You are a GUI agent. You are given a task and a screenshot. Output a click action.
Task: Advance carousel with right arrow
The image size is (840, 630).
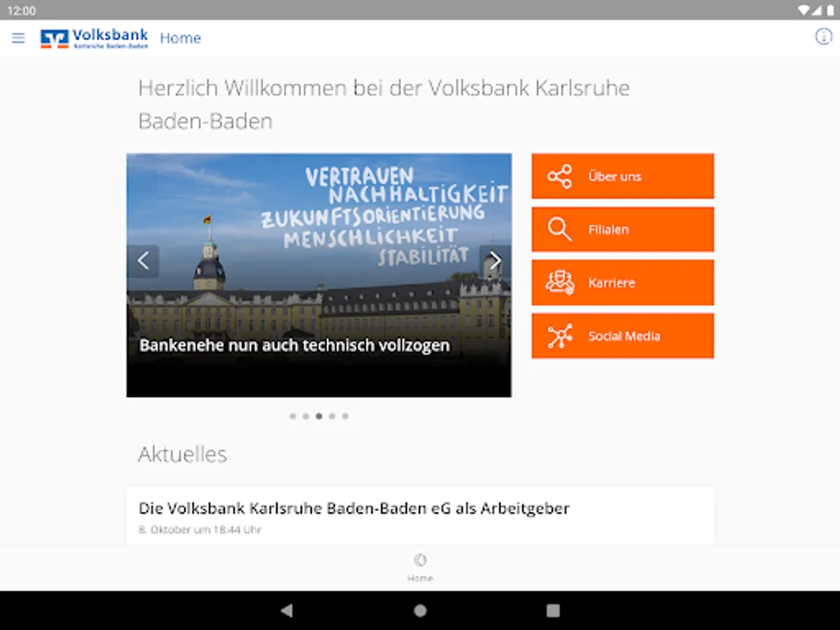click(495, 261)
